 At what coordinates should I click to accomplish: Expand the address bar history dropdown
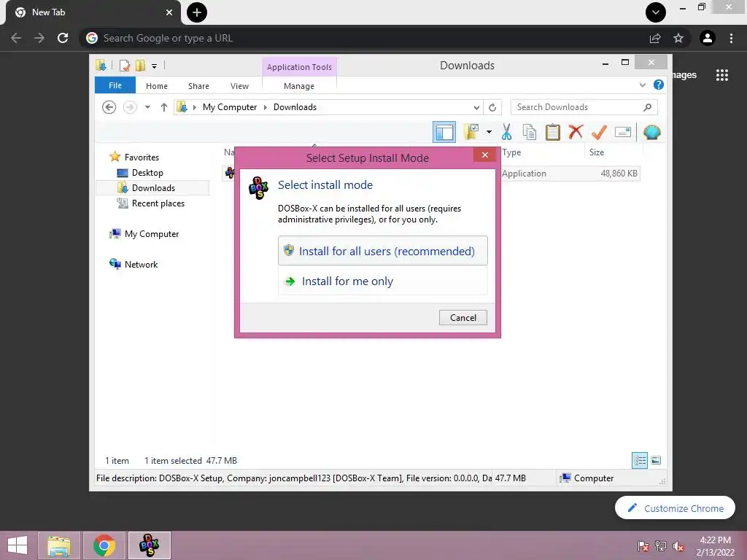tap(476, 108)
